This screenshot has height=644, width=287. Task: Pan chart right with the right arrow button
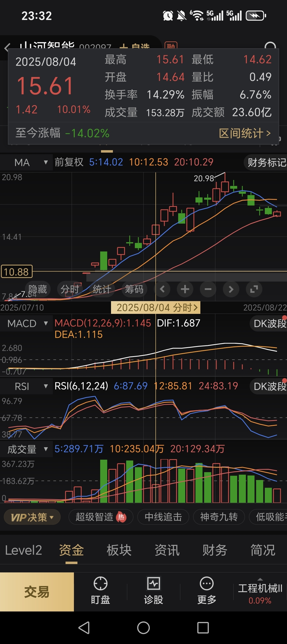tap(231, 289)
